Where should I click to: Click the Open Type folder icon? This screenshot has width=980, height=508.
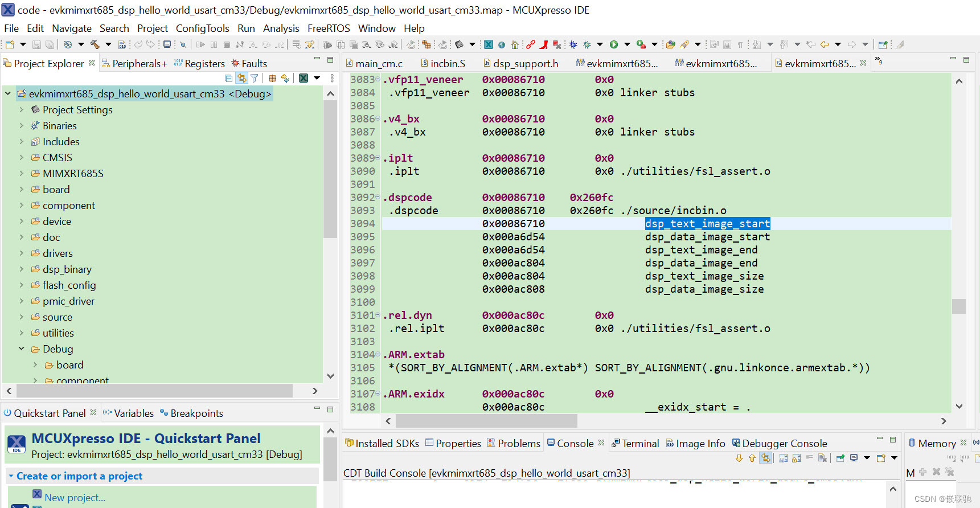(671, 44)
